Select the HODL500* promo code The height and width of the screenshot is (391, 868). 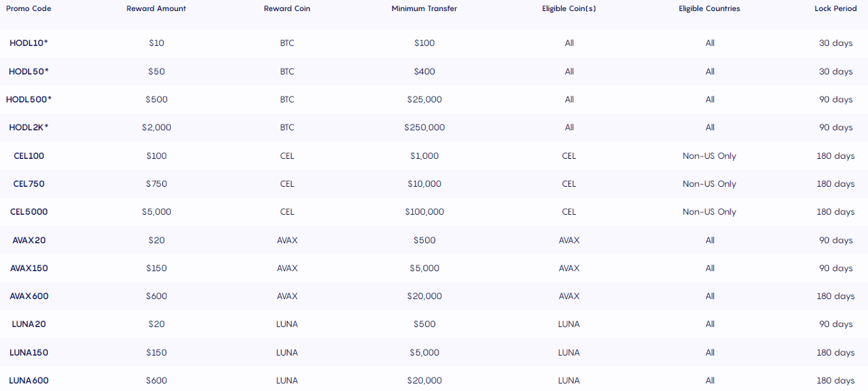click(29, 99)
